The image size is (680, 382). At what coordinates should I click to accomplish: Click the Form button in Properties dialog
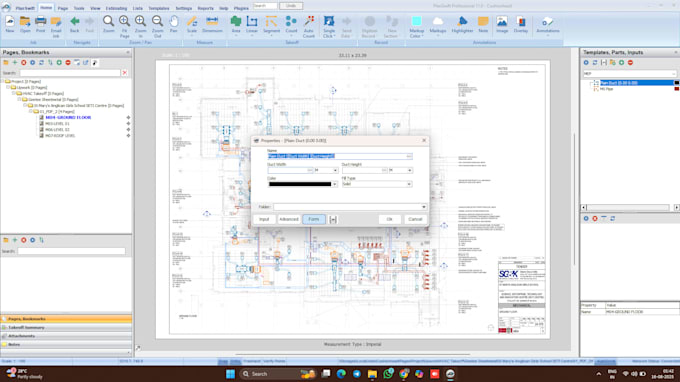click(x=314, y=219)
